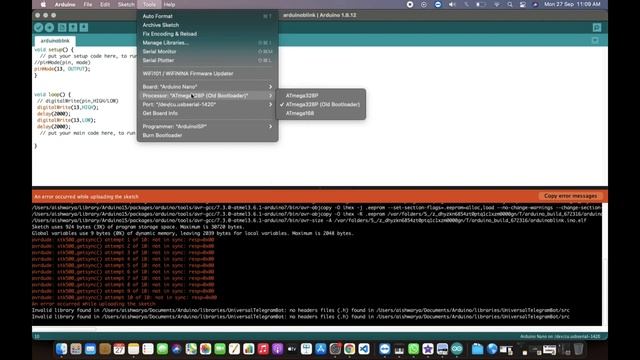
Task: Open TeamViewer from the dock
Action: (x=384, y=349)
